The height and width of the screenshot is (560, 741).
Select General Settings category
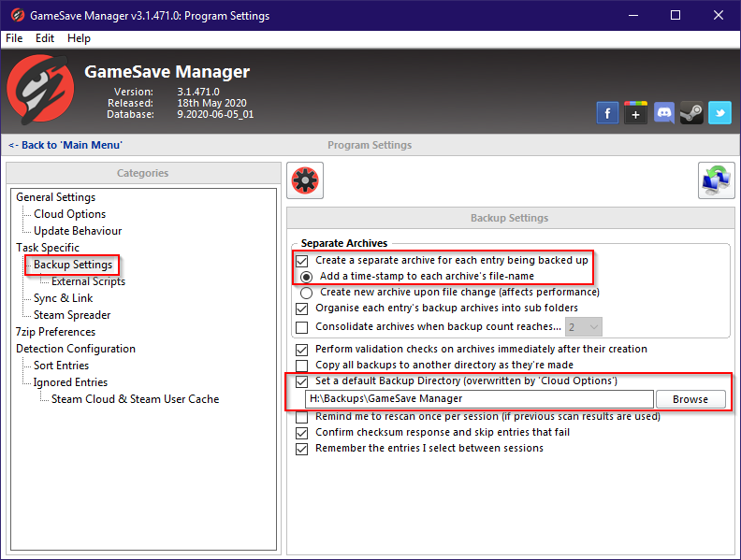(x=56, y=197)
